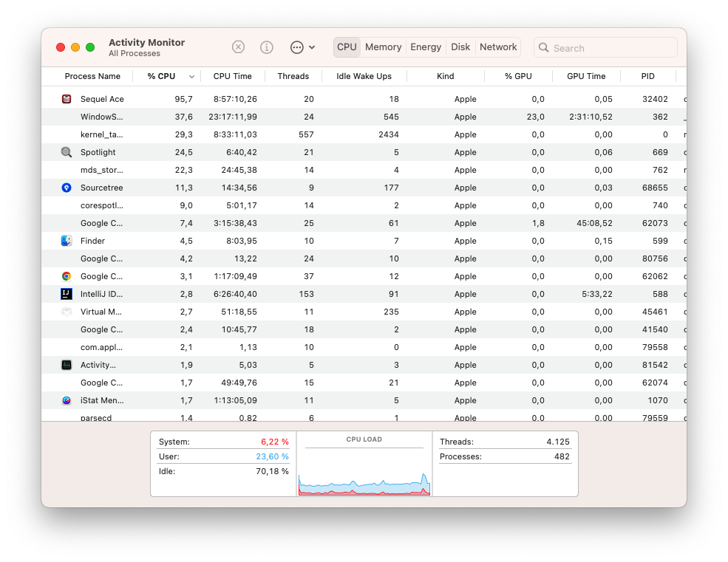Select the Google Chrome icon in the list

point(68,276)
